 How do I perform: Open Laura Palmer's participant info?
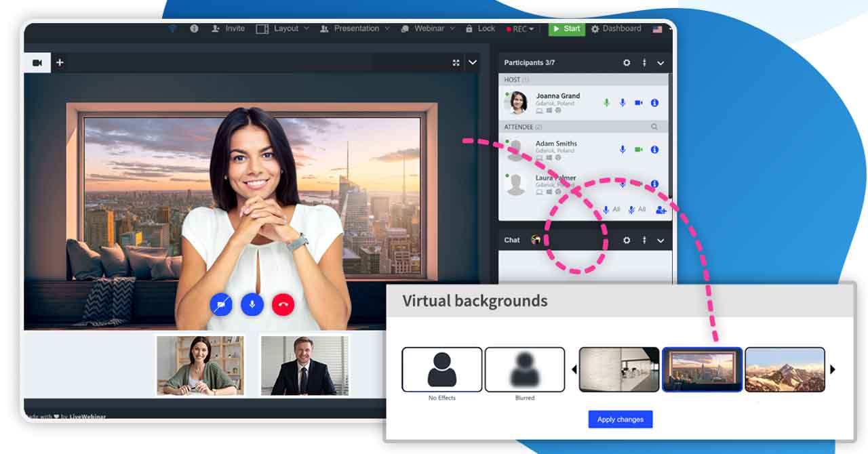(654, 183)
